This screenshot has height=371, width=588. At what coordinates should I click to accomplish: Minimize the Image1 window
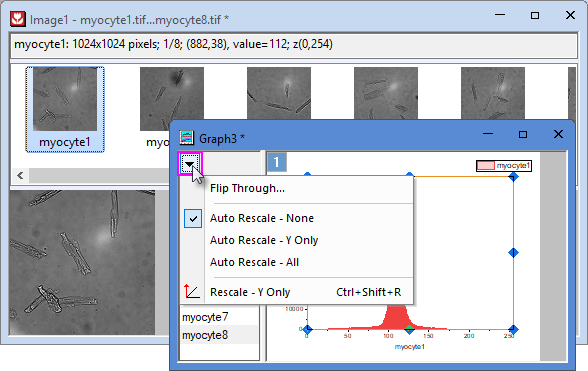pyautogui.click(x=500, y=15)
